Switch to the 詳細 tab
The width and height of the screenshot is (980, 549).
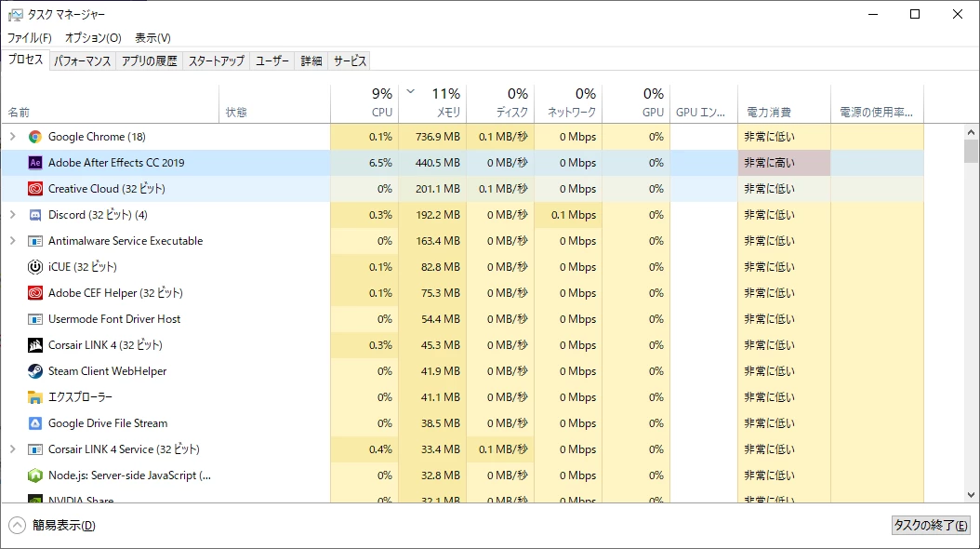(311, 60)
